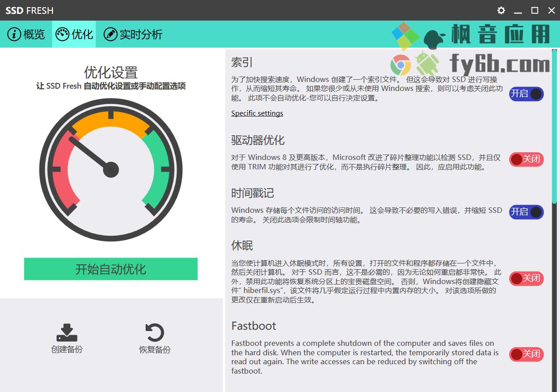Toggle the 时间戳记 switch showing 开启

[526, 212]
